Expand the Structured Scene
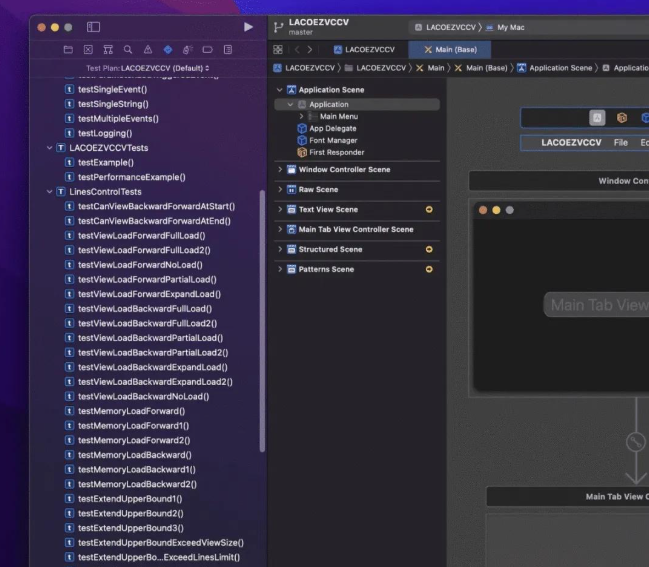Screen dimensions: 649x567 [x=280, y=249]
